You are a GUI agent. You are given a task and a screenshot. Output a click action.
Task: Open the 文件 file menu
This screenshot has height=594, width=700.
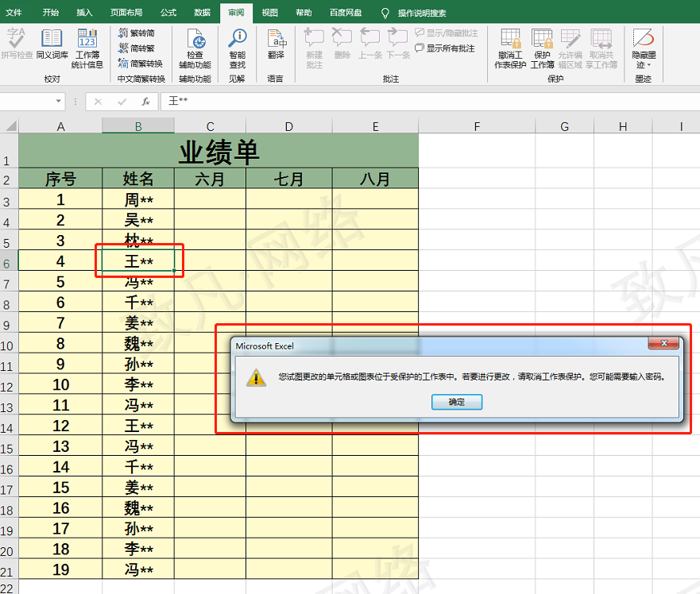[14, 13]
